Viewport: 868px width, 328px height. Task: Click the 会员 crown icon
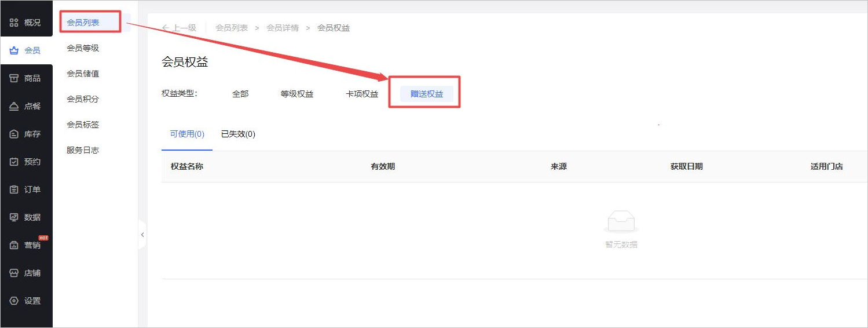point(14,50)
